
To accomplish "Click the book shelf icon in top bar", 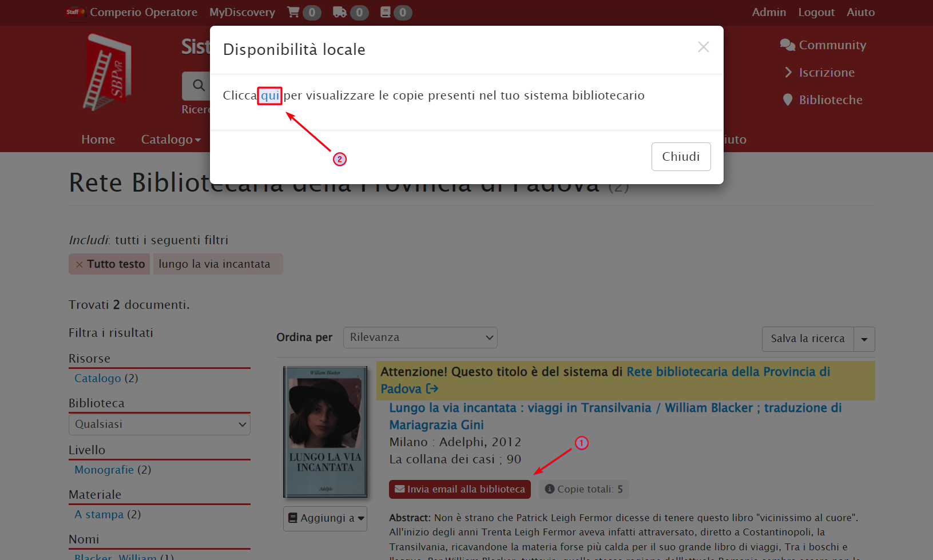I will point(386,12).
